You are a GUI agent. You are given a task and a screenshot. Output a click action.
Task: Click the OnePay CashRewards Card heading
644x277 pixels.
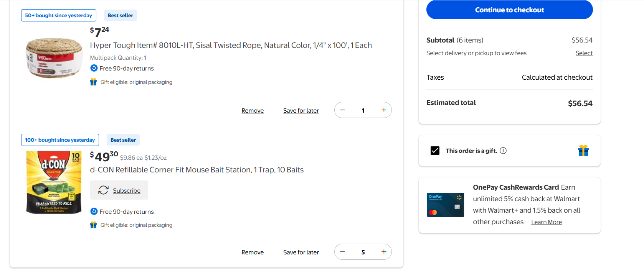516,187
